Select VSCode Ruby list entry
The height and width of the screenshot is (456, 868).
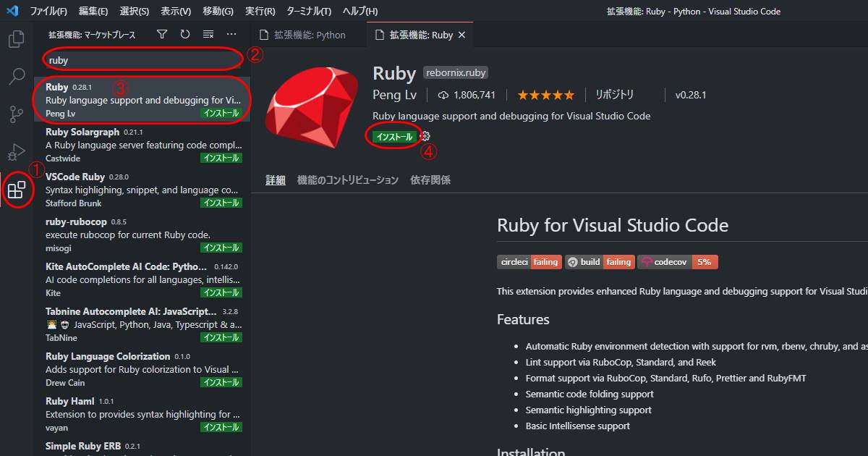142,190
